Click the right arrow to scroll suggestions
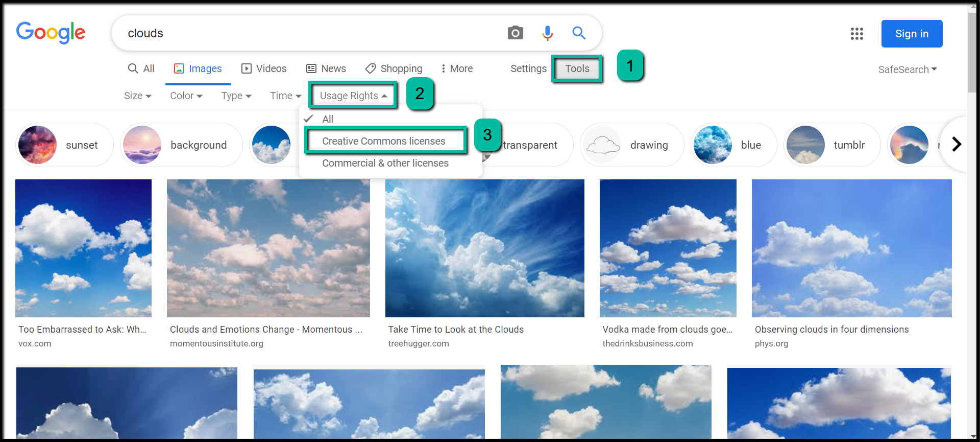The width and height of the screenshot is (980, 442). coord(956,145)
